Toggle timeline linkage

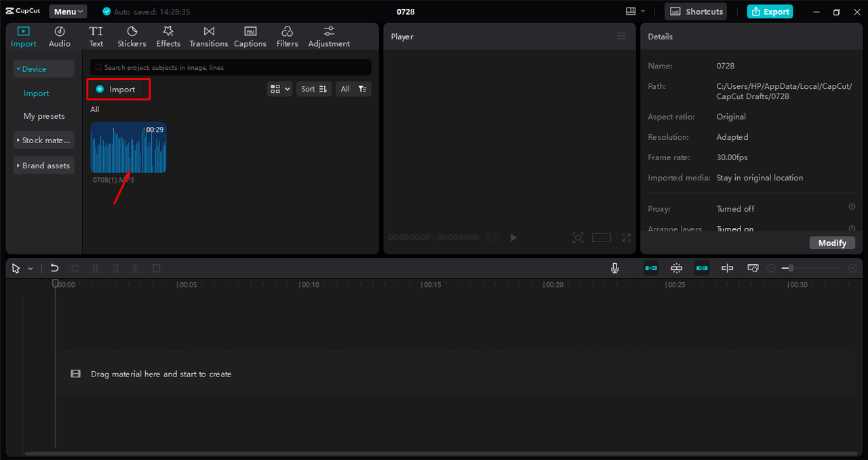tap(702, 268)
